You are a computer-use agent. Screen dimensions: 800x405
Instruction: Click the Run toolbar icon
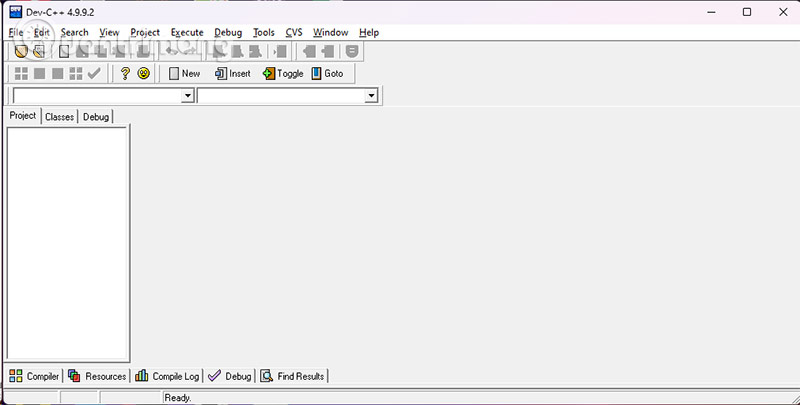point(39,73)
